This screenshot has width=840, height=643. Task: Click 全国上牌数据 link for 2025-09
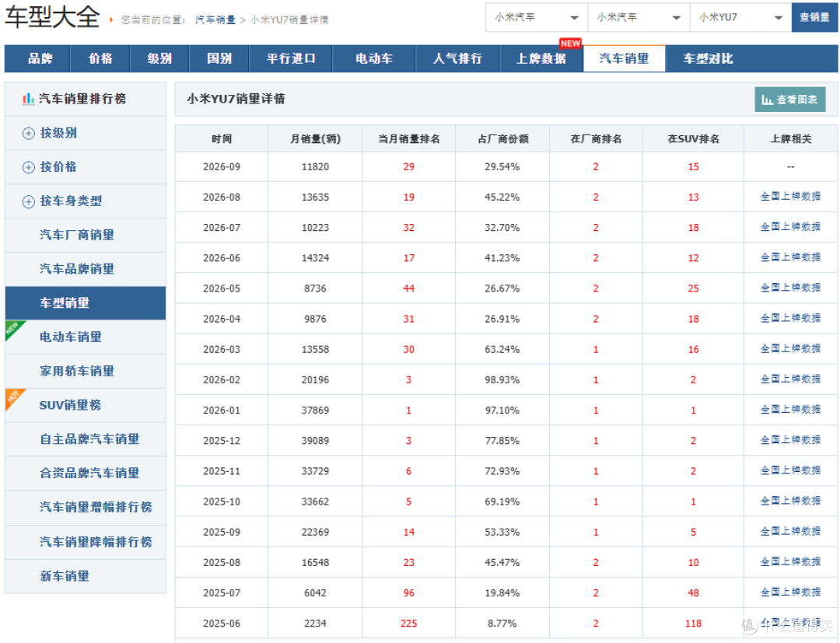(x=791, y=532)
